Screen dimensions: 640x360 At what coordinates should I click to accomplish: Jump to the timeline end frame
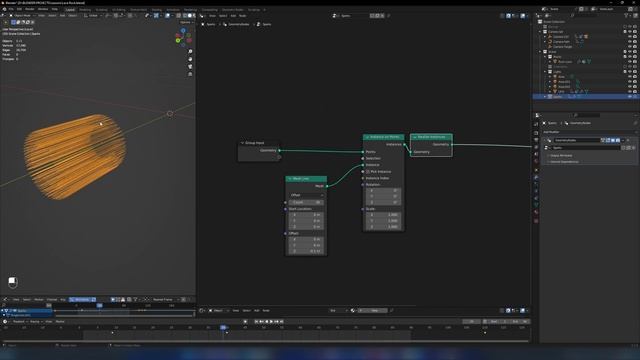tap(282, 322)
